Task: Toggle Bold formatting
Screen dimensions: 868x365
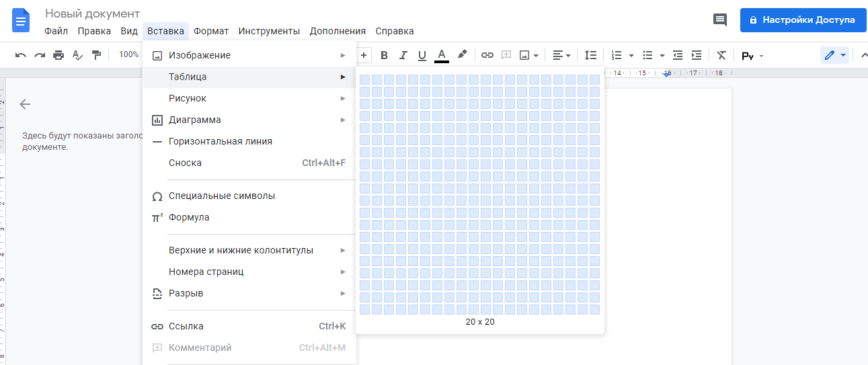Action: click(x=385, y=55)
